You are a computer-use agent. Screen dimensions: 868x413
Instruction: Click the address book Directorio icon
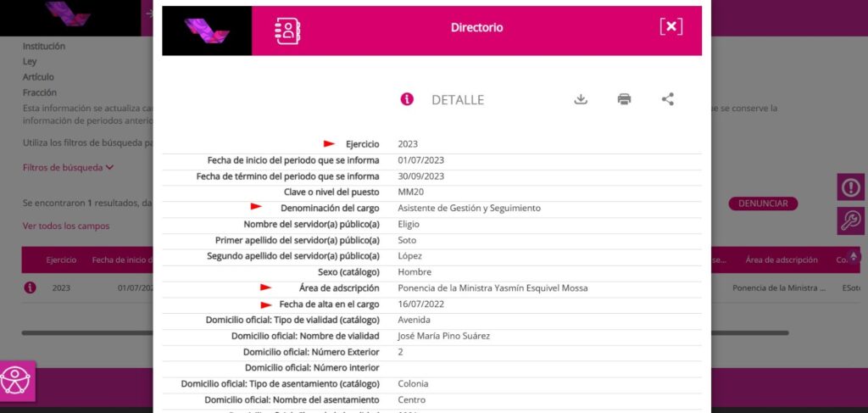[x=288, y=31]
